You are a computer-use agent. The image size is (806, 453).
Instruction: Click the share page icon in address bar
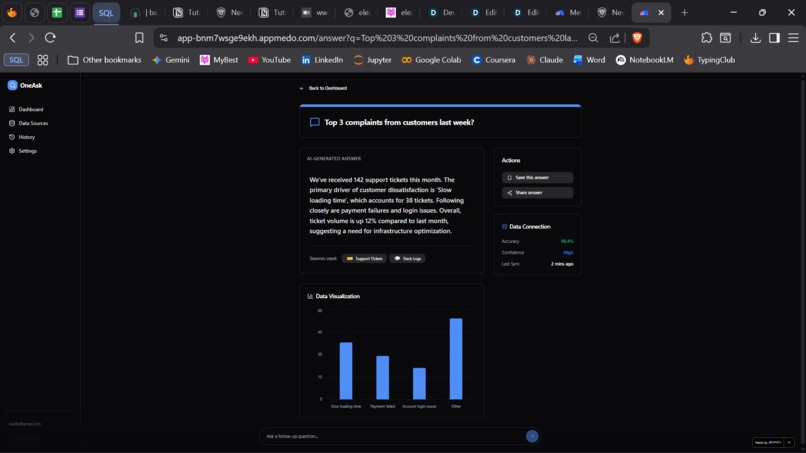point(615,38)
